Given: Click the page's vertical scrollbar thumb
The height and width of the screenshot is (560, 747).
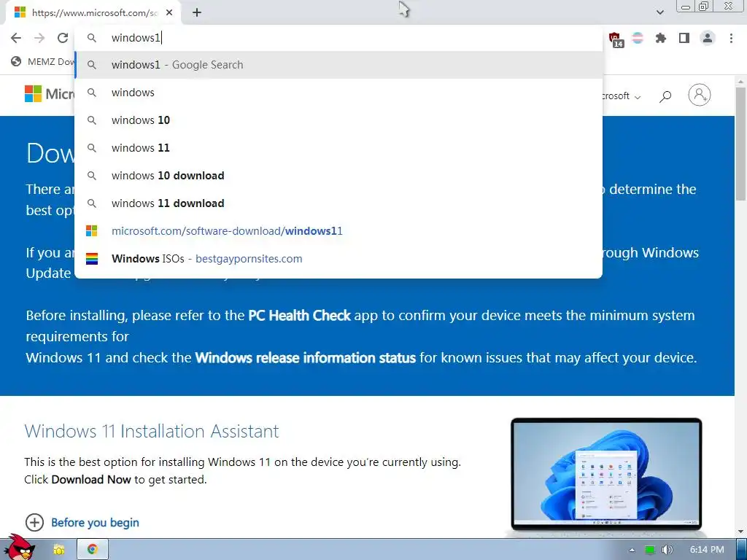Looking at the screenshot, I should [741, 143].
